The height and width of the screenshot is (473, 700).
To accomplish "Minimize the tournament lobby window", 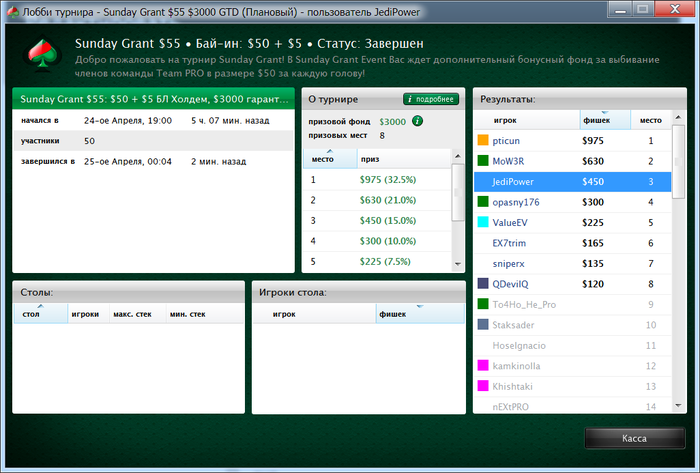I will point(620,9).
